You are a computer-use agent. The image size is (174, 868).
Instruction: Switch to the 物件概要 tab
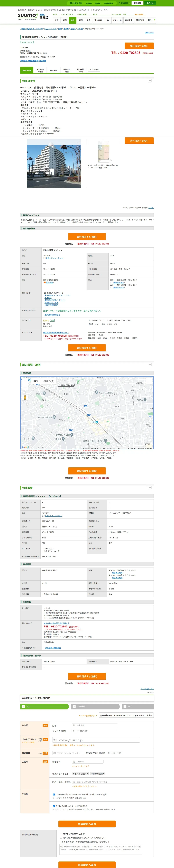[53, 70]
